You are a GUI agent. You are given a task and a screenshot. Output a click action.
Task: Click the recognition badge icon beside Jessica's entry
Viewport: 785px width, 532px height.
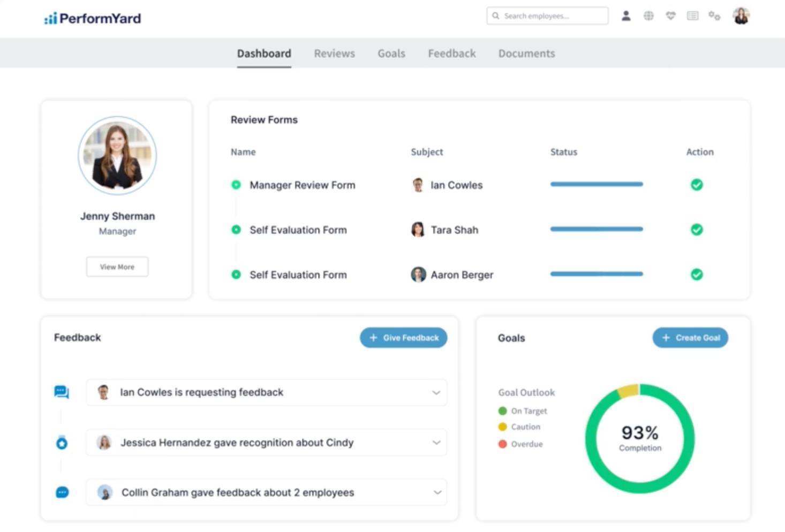coord(62,443)
